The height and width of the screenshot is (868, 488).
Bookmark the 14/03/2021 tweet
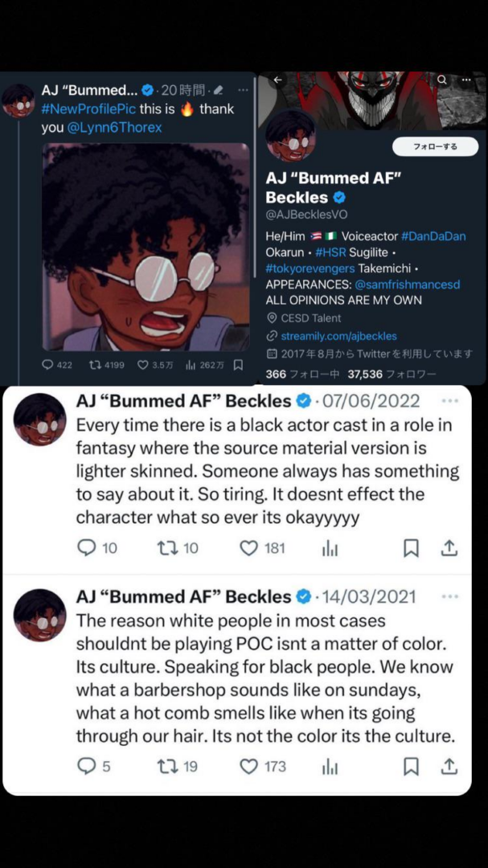(411, 766)
